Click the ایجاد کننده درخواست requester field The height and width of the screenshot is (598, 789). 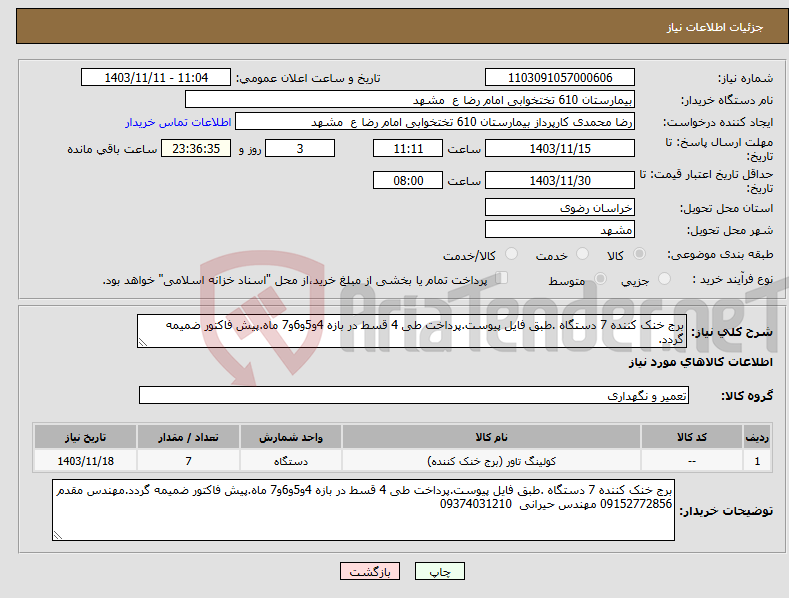click(x=435, y=122)
